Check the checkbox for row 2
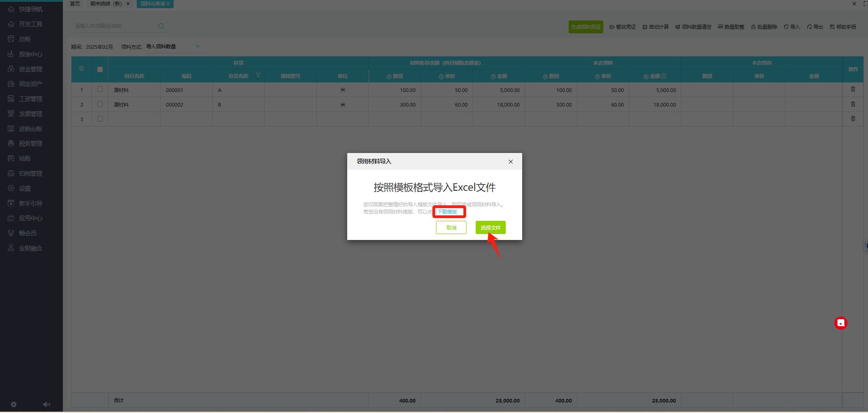 100,104
